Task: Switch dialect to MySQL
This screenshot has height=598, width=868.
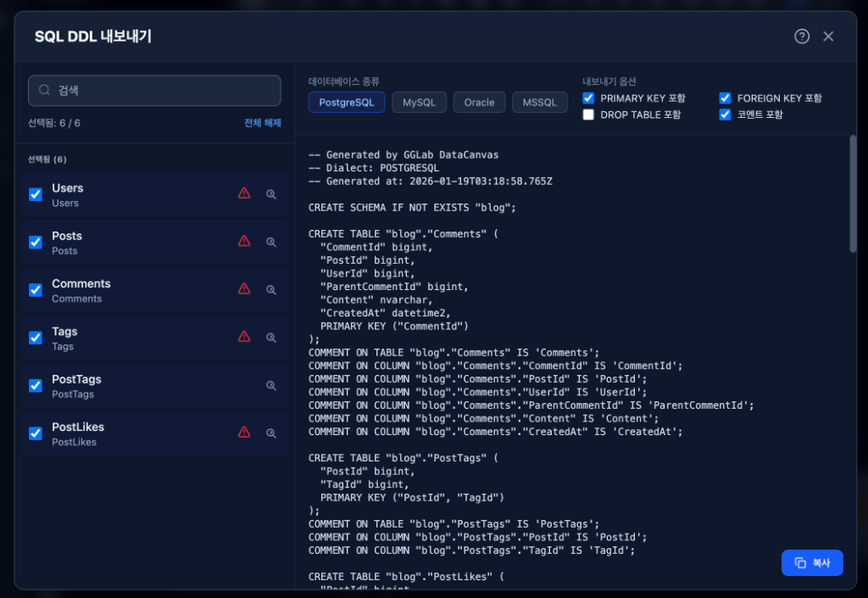Action: click(419, 103)
